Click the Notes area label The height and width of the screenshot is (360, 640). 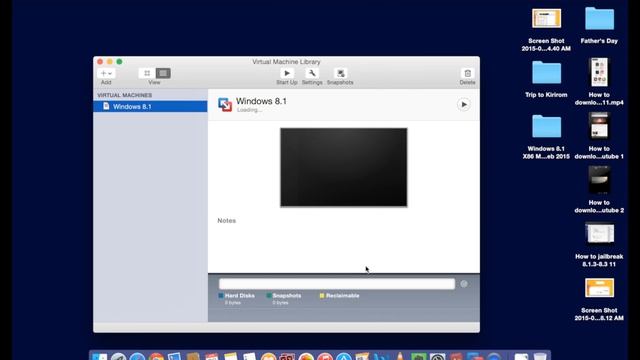point(227,220)
